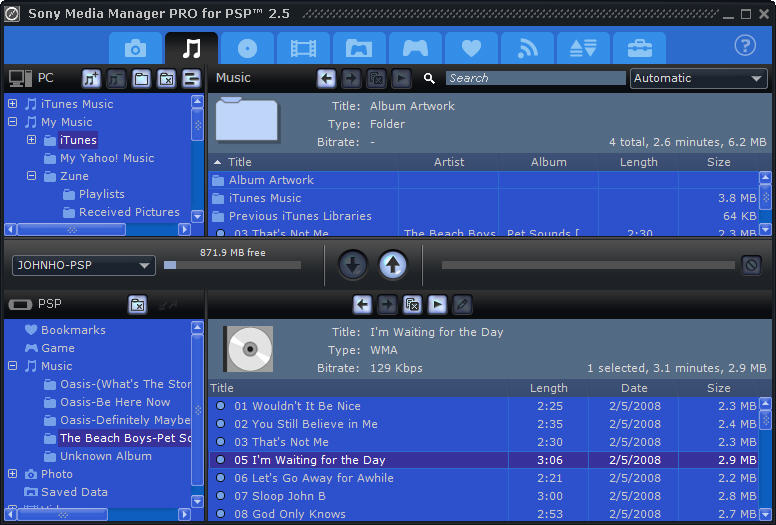Click the 871.9 MB free storage bar
Viewport: 776px width, 525px height.
click(x=232, y=265)
